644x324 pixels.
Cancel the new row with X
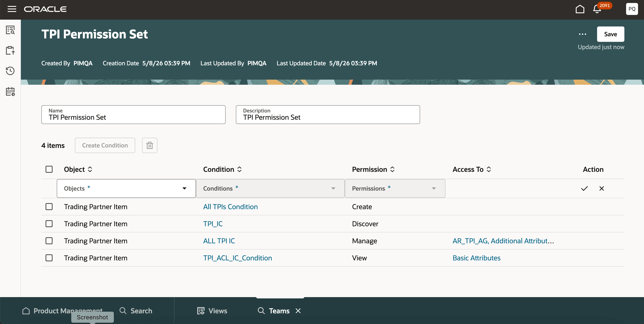coord(602,188)
